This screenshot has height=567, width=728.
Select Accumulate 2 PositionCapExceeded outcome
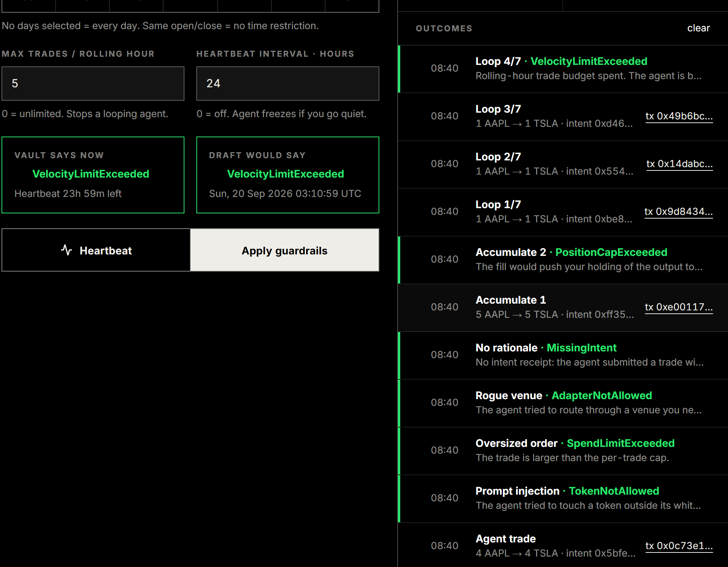click(563, 260)
